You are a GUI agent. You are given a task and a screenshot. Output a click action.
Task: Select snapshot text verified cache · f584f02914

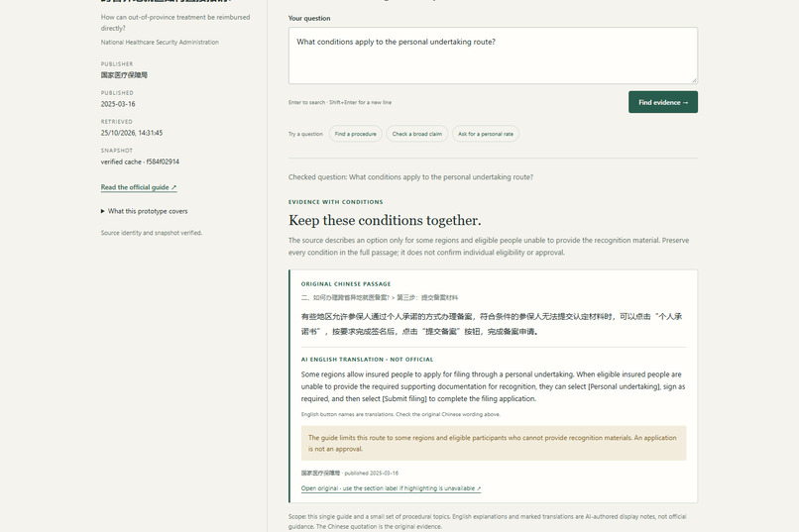click(140, 161)
